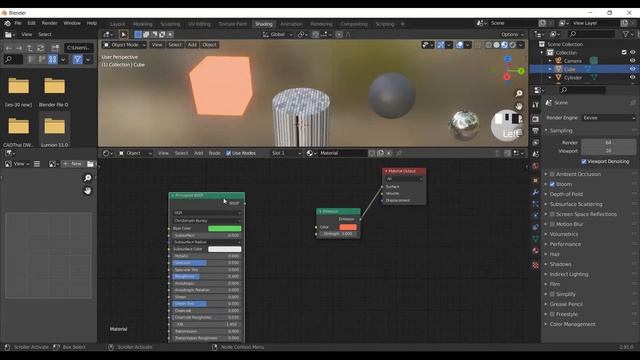Expand the Color Management panel
Viewport: 640px width, 360px height.
[572, 324]
